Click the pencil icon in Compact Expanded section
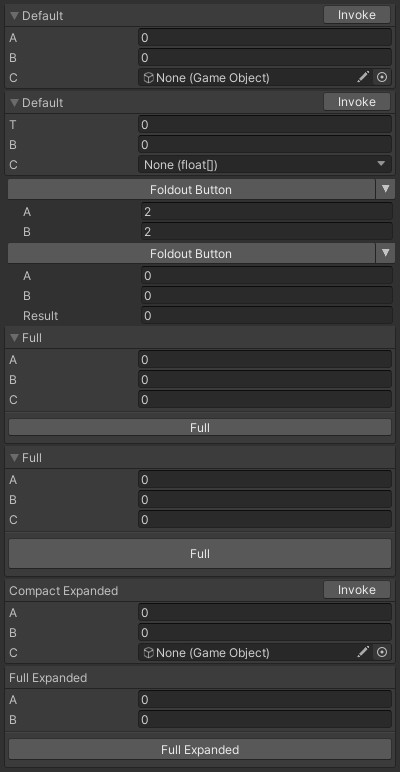The image size is (400, 772). tap(363, 652)
